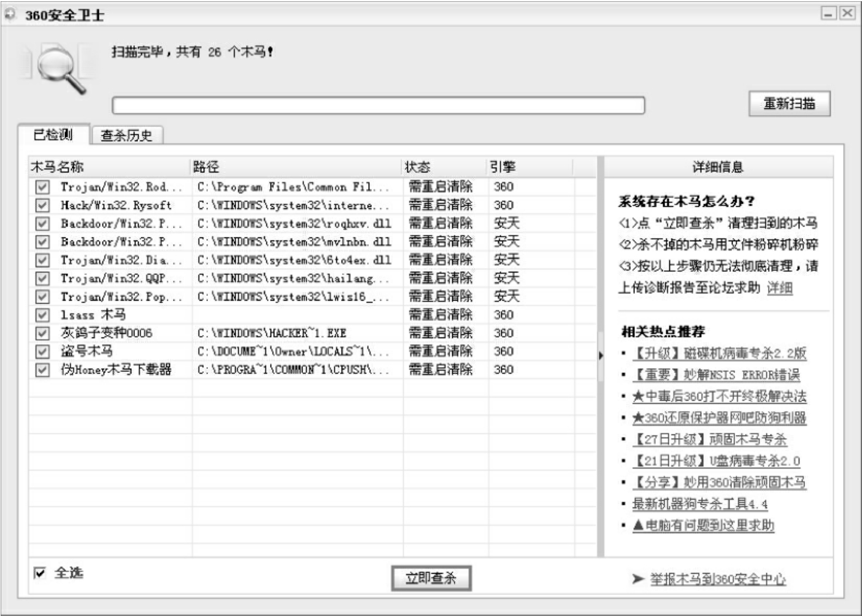Open the 查杀历史 tab

[127, 136]
